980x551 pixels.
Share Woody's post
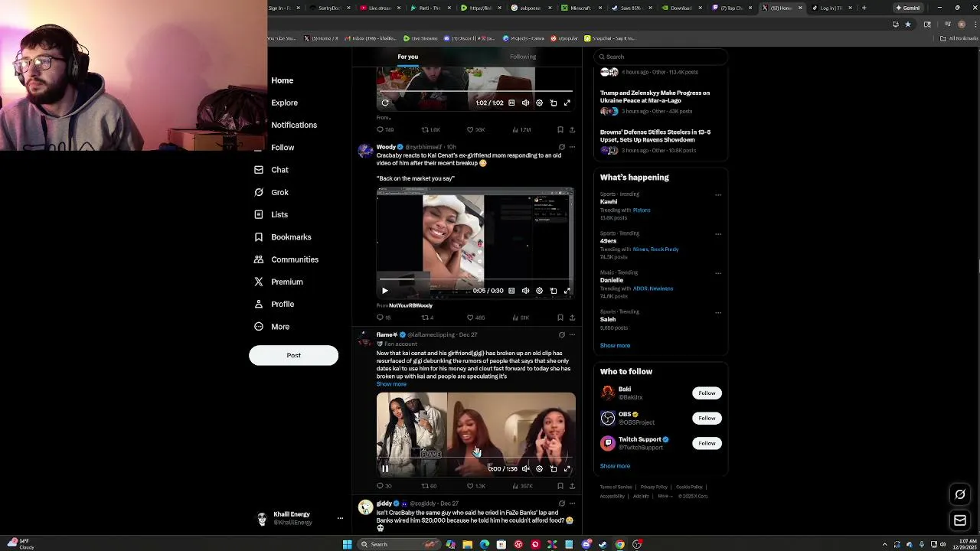click(572, 318)
